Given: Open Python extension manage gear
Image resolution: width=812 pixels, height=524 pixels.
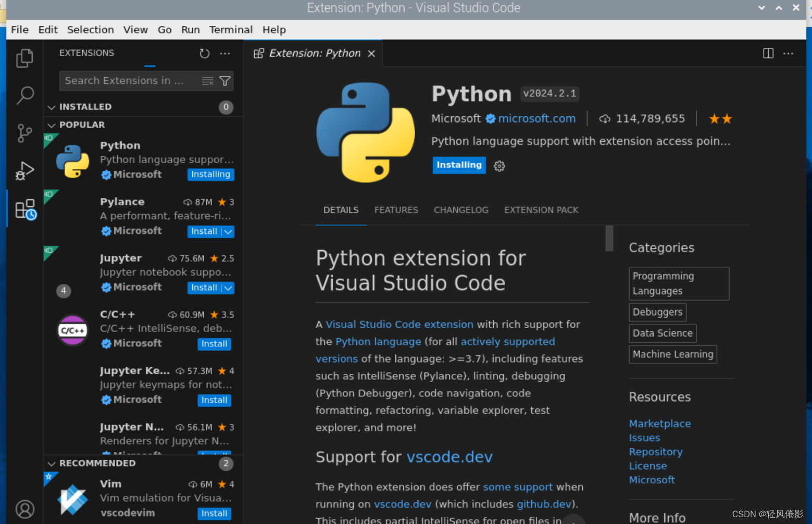Looking at the screenshot, I should pyautogui.click(x=499, y=166).
